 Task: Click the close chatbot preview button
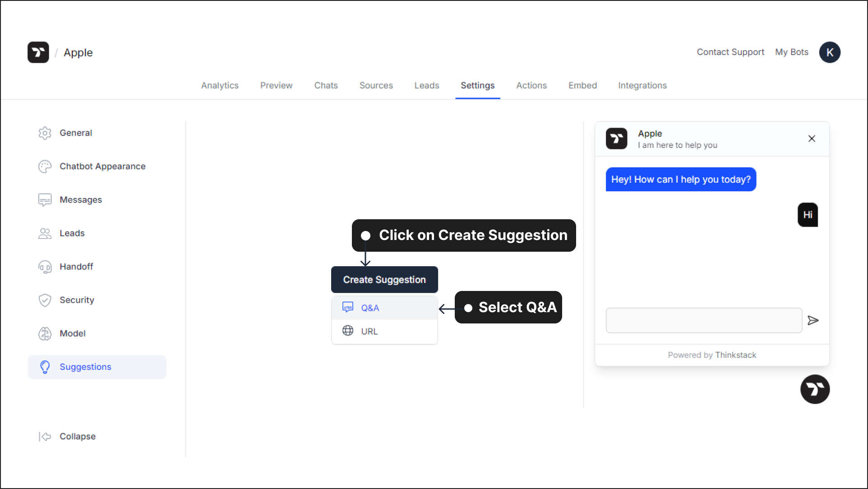click(x=811, y=138)
